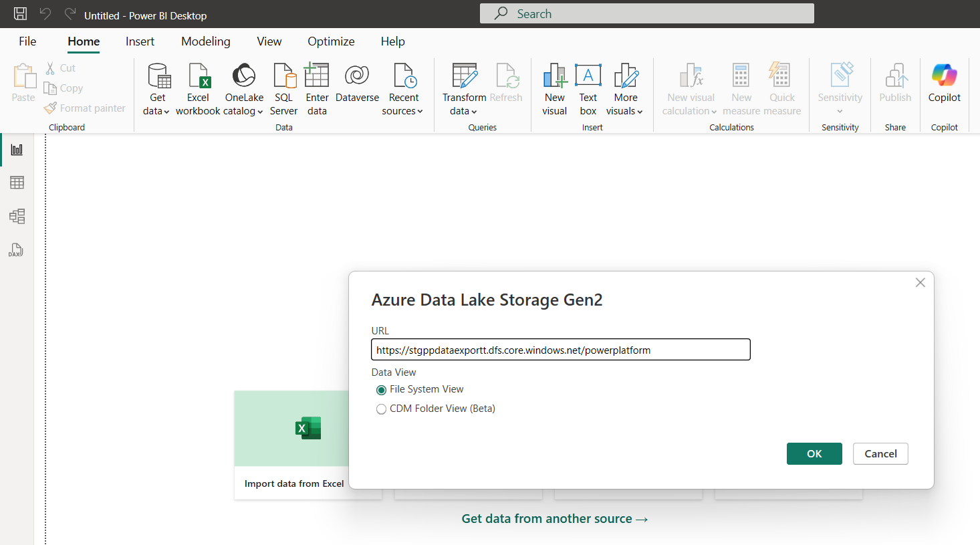Switch to the Insert tab
Viewport: 980px width, 545px height.
[x=140, y=41]
